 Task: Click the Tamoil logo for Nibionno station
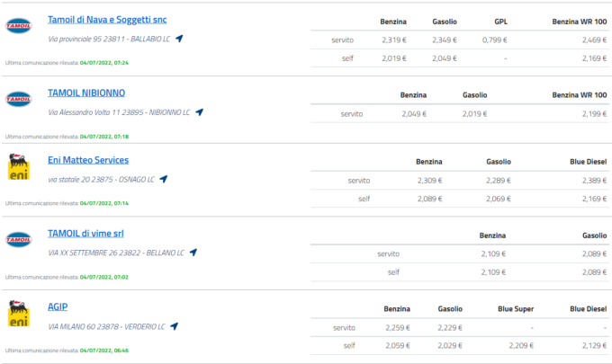pyautogui.click(x=19, y=99)
